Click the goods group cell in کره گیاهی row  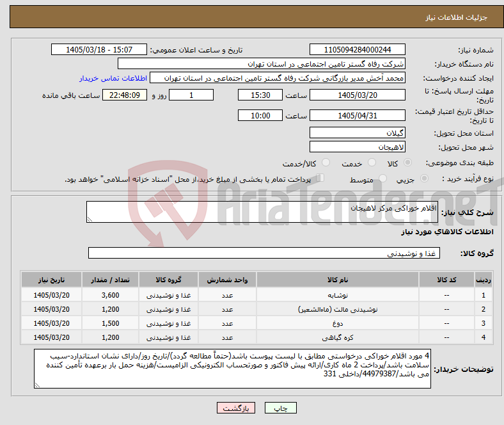point(168,337)
